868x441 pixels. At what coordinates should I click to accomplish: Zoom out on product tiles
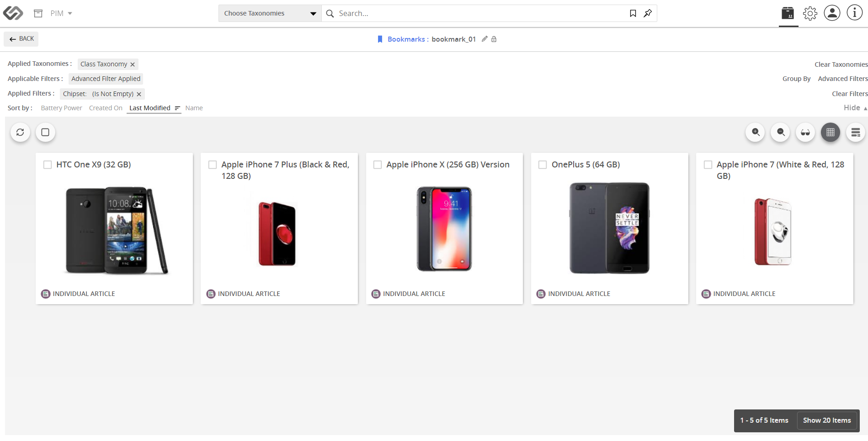781,132
